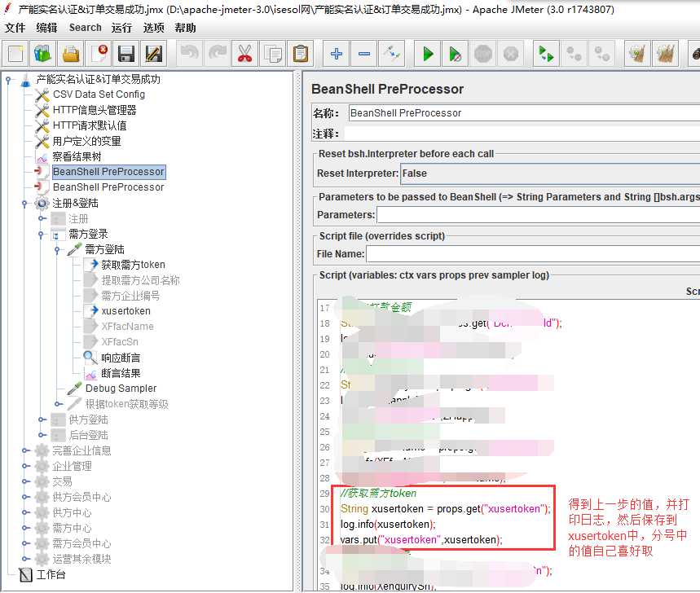Click the Toggle enable/disable toolbar icon
Screen dimensions: 700x593
[x=391, y=54]
